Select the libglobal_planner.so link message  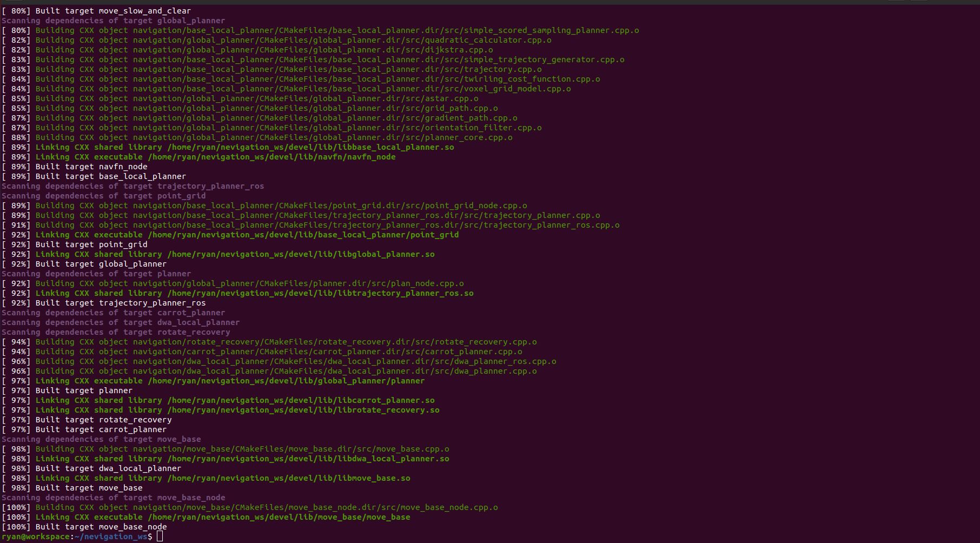point(233,254)
